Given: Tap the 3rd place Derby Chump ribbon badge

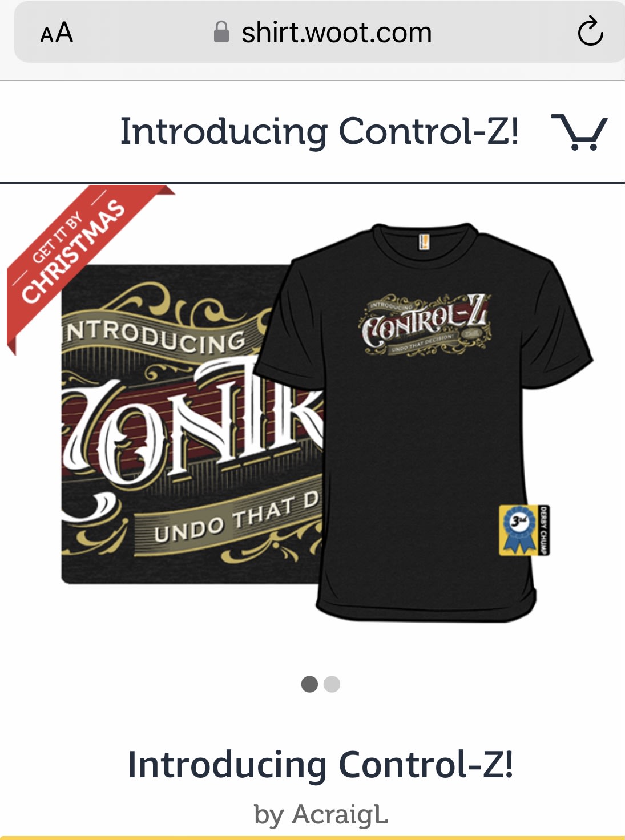Looking at the screenshot, I should [x=524, y=530].
